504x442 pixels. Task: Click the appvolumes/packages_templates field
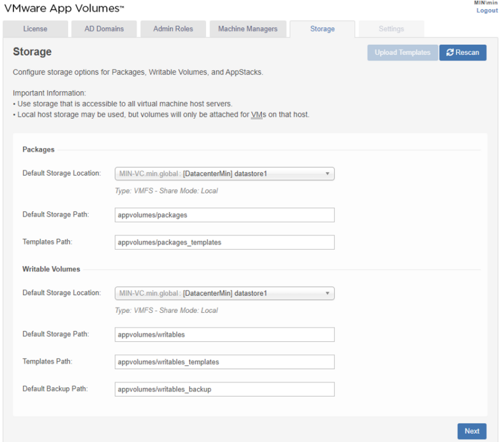(x=225, y=242)
